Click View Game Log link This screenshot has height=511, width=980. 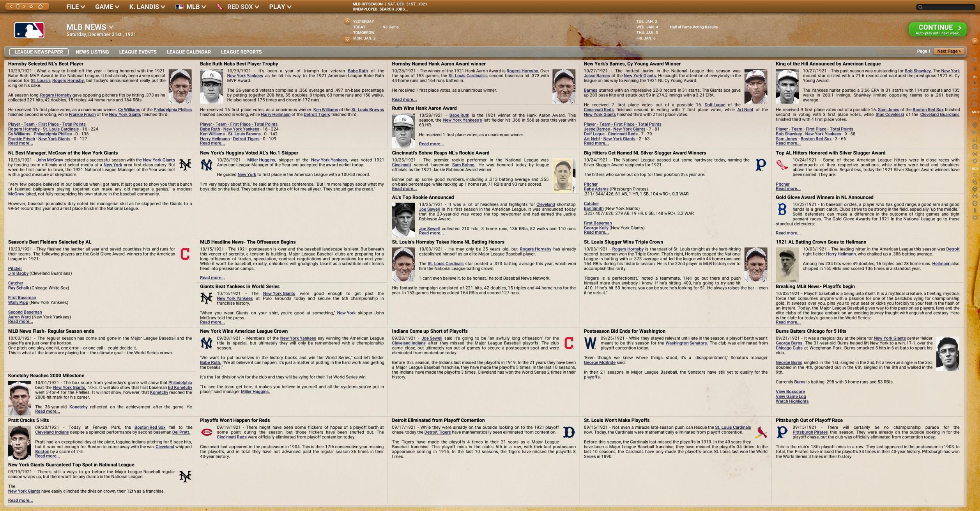point(790,396)
